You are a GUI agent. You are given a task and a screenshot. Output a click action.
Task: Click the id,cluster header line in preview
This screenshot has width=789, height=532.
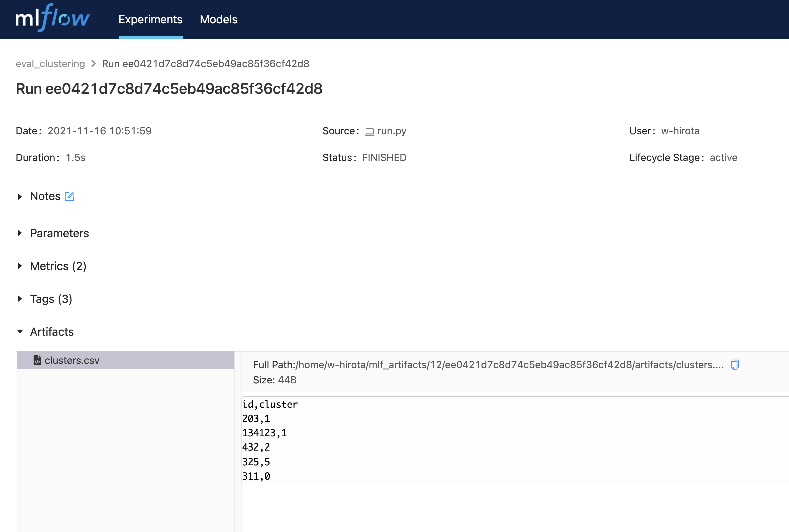(270, 404)
